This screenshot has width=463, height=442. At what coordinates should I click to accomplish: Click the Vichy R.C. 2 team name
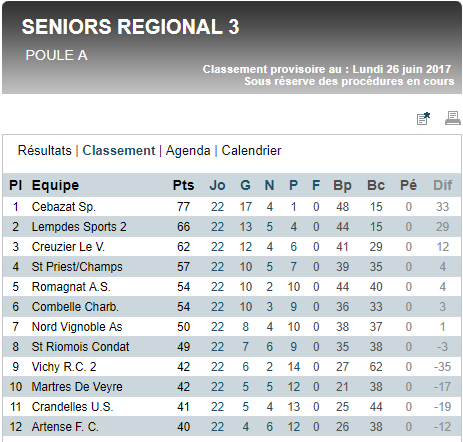point(64,367)
